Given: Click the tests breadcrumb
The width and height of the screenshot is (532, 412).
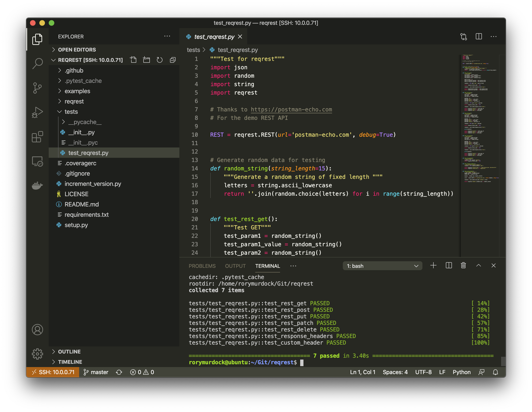Looking at the screenshot, I should point(193,50).
